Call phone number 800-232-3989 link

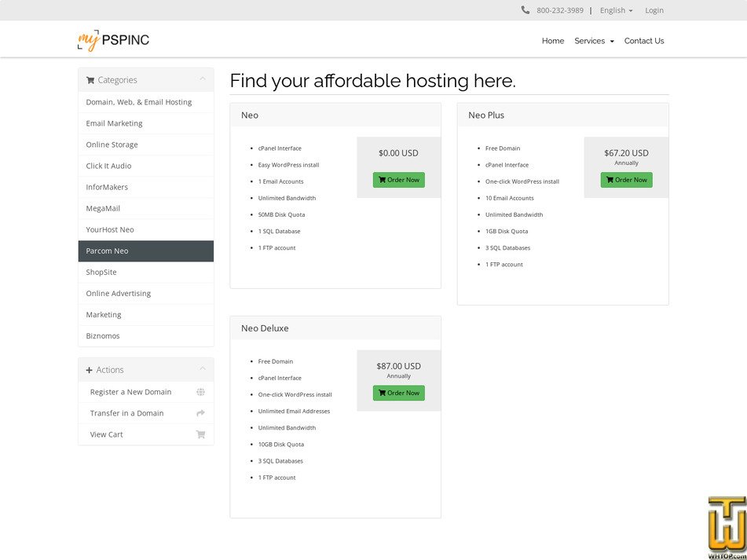(x=560, y=10)
